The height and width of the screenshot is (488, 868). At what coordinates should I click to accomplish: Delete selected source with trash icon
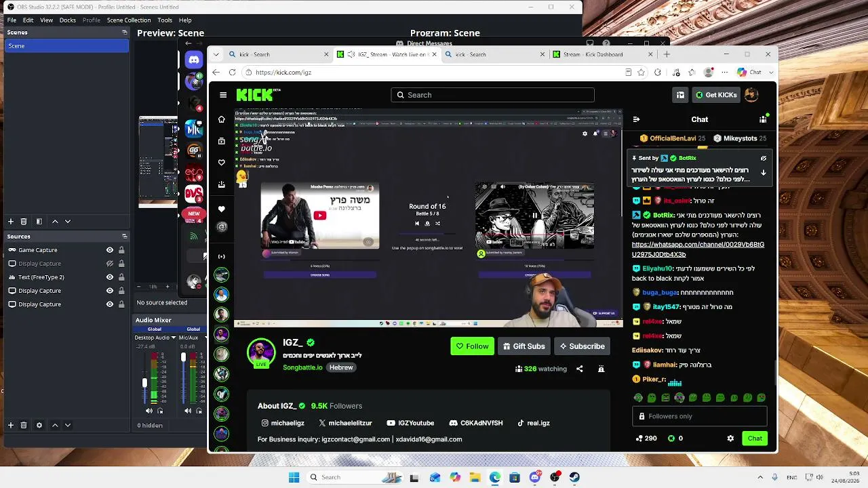tap(24, 425)
